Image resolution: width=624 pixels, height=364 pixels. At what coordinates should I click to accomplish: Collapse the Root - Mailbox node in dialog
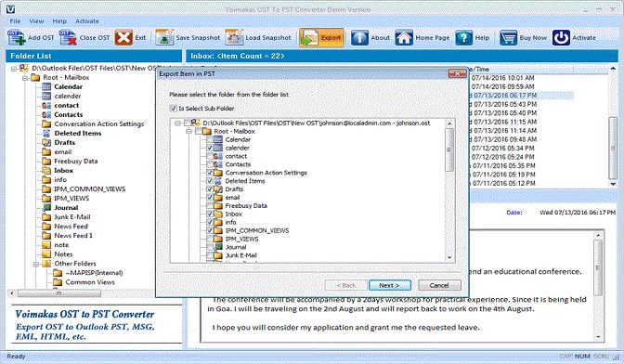tap(189, 131)
